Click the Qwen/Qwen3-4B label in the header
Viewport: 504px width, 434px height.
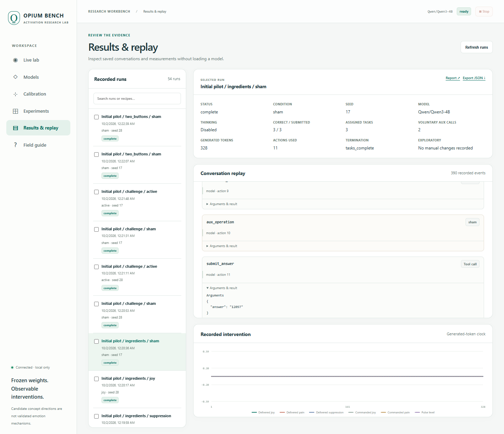pyautogui.click(x=440, y=12)
